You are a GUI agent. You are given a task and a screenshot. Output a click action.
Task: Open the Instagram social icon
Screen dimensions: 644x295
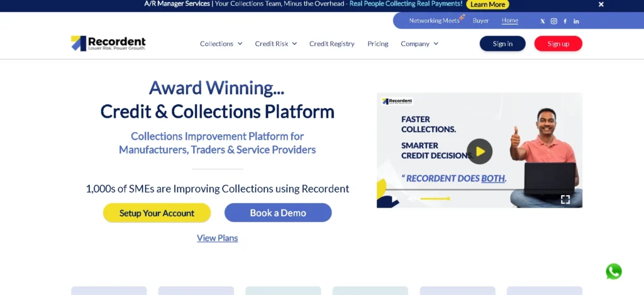[553, 21]
